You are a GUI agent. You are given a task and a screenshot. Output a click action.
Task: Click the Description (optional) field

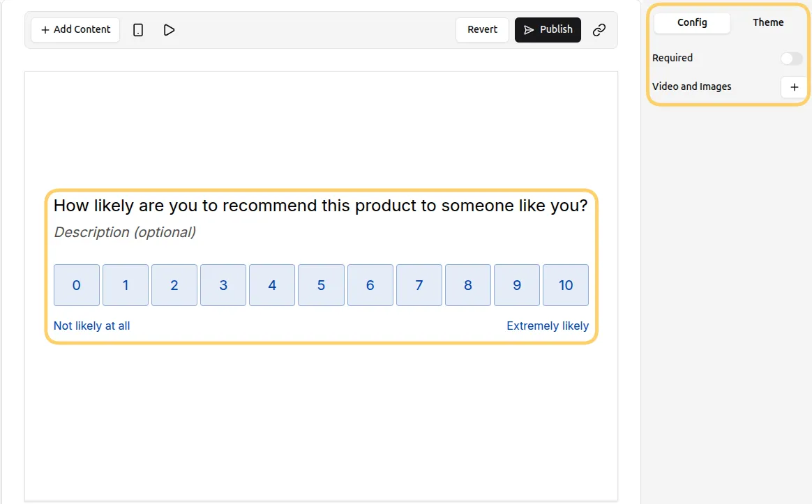tap(124, 231)
